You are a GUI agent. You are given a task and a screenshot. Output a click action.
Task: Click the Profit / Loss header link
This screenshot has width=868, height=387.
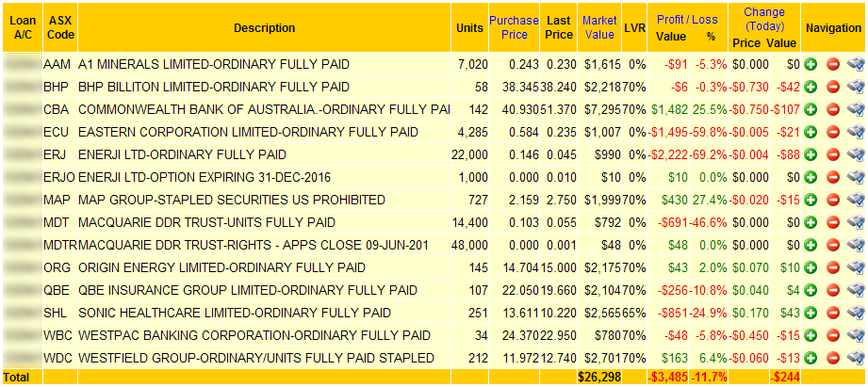point(687,20)
